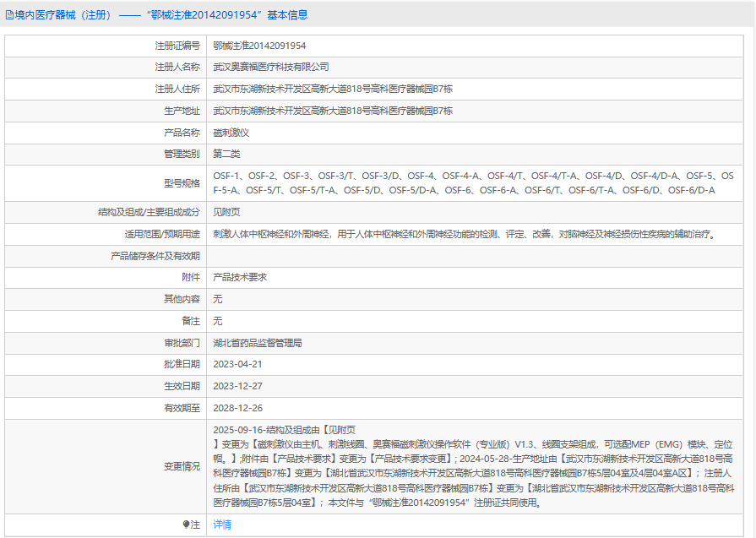Click registrant name 武汉奥赛福医疗科技有限公司
The image size is (756, 538).
click(x=271, y=67)
